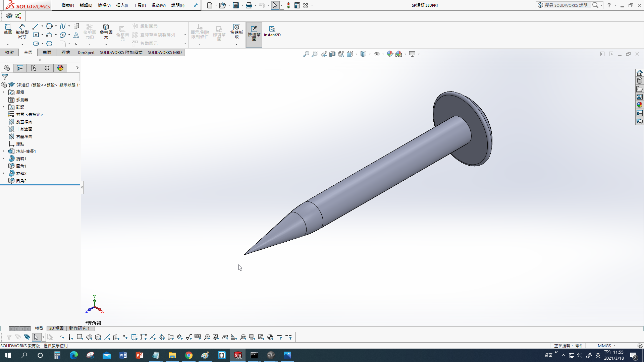Viewport: 644px width, 362px height.
Task: Click the Edit Appearance icon
Action: (x=390, y=54)
